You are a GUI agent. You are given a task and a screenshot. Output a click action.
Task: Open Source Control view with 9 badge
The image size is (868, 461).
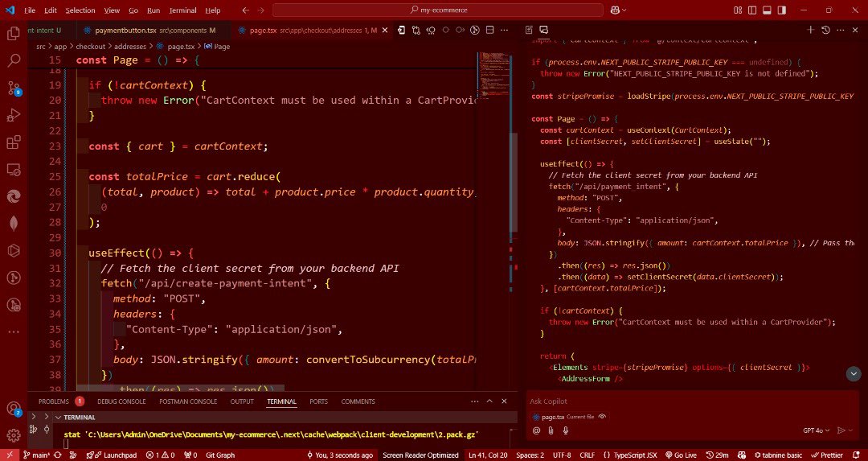click(x=14, y=88)
